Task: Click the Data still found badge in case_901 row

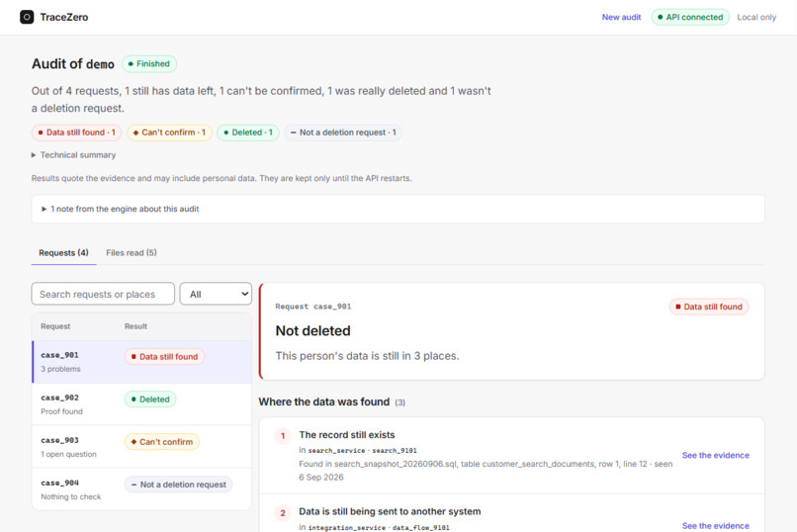Action: point(164,357)
